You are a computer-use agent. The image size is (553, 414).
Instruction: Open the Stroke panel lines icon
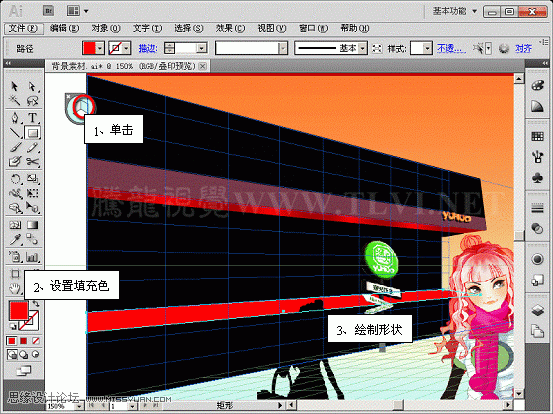(x=537, y=208)
